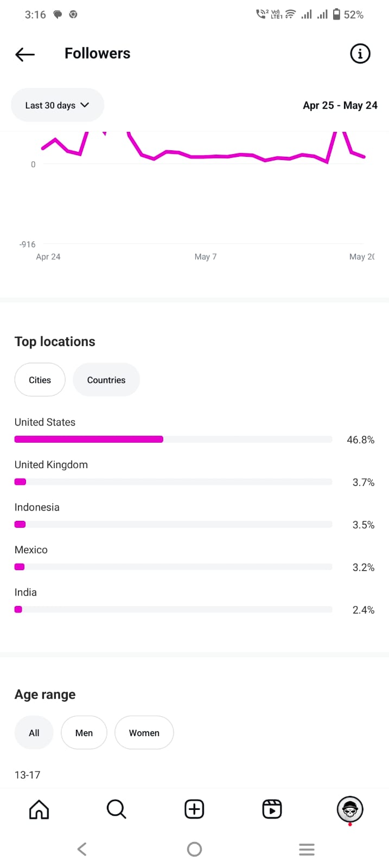The width and height of the screenshot is (389, 868).
Task: Select the Cities location filter
Action: tap(40, 380)
